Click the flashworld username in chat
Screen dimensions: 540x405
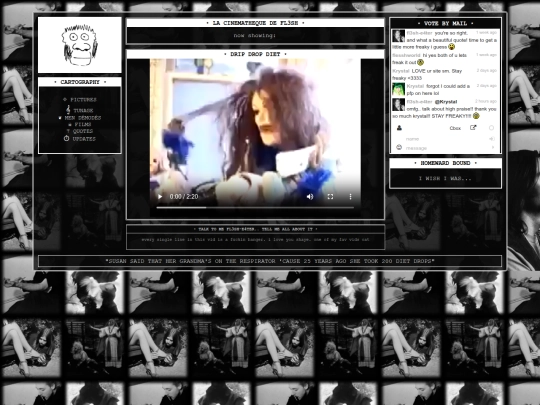tap(406, 55)
